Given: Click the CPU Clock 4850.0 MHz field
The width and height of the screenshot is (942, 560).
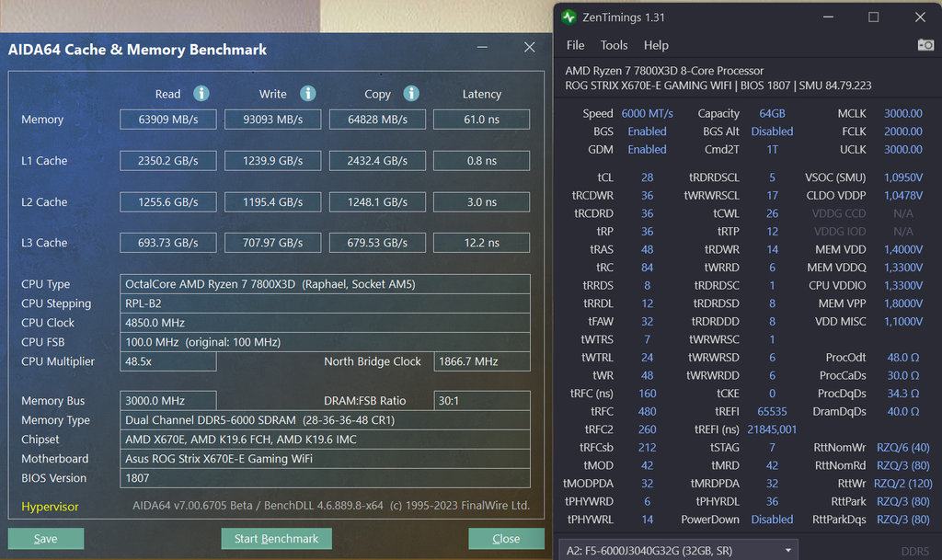Looking at the screenshot, I should 325,323.
